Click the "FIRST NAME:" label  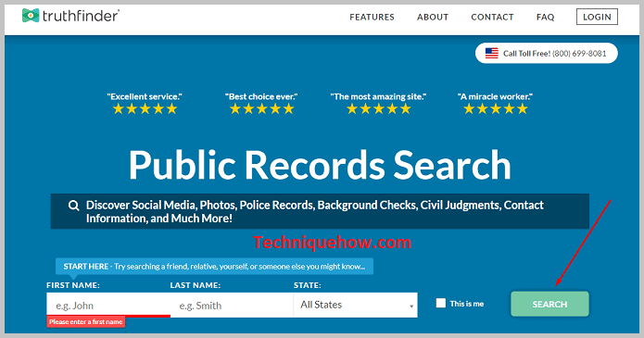click(x=73, y=285)
